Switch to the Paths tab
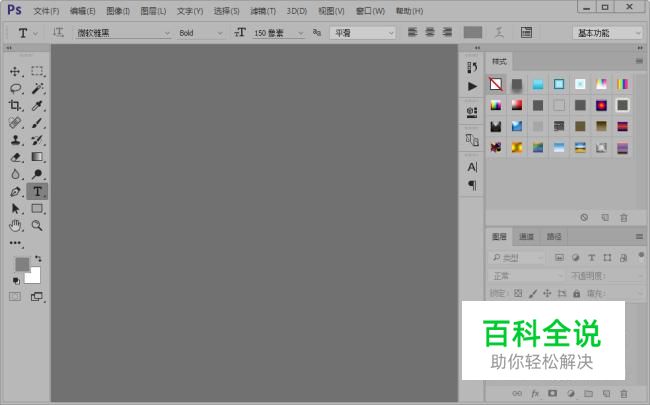This screenshot has height=405, width=650. tap(554, 237)
